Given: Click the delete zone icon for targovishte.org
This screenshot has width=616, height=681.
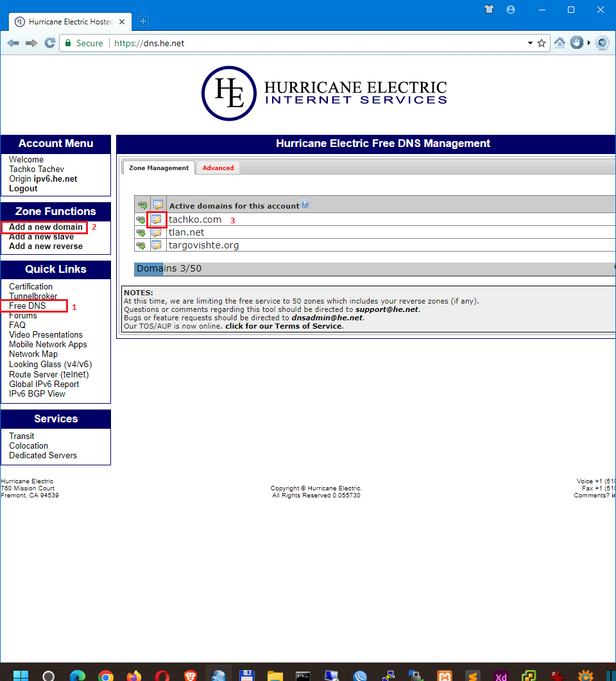Looking at the screenshot, I should [x=141, y=245].
